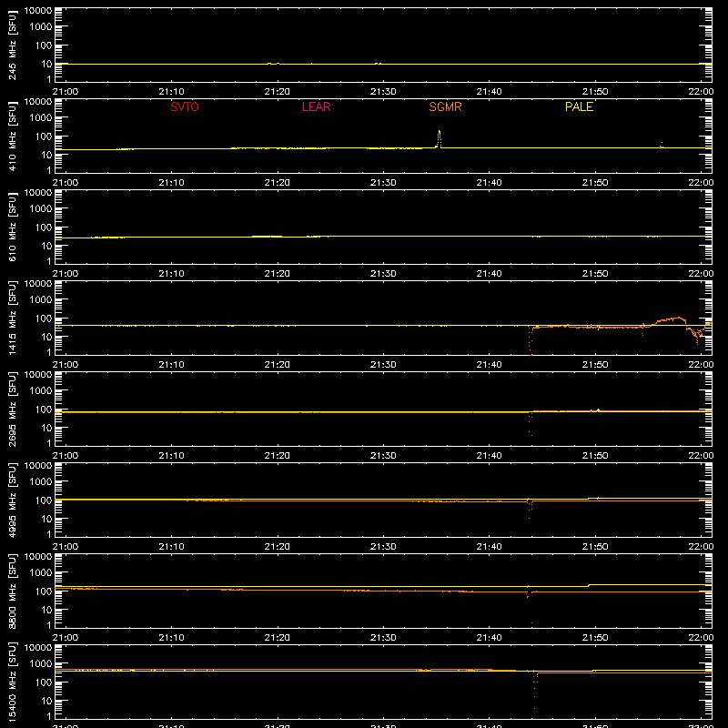Click 21:10 tick below the 4995 MHz plot

pos(171,547)
